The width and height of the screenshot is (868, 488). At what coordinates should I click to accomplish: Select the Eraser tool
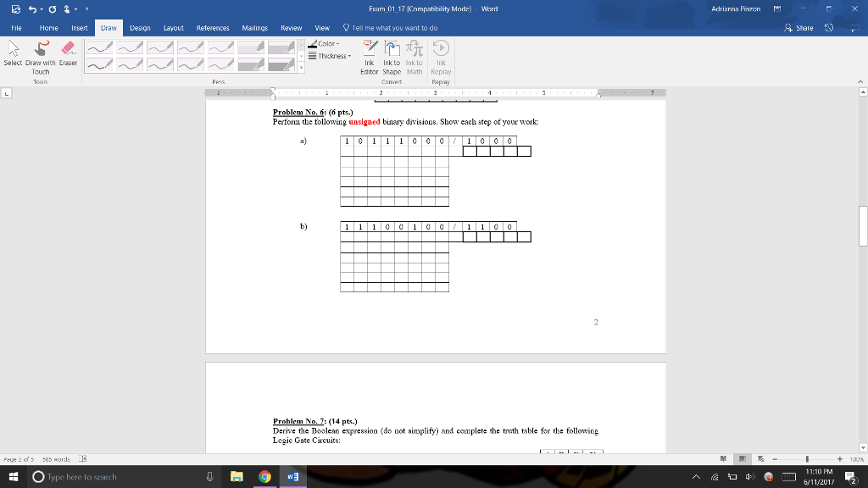pos(68,53)
